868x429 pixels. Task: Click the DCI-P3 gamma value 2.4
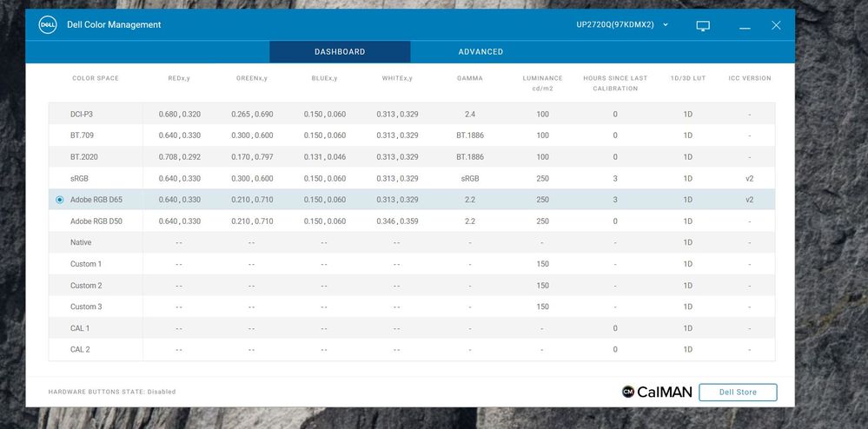[x=470, y=114]
